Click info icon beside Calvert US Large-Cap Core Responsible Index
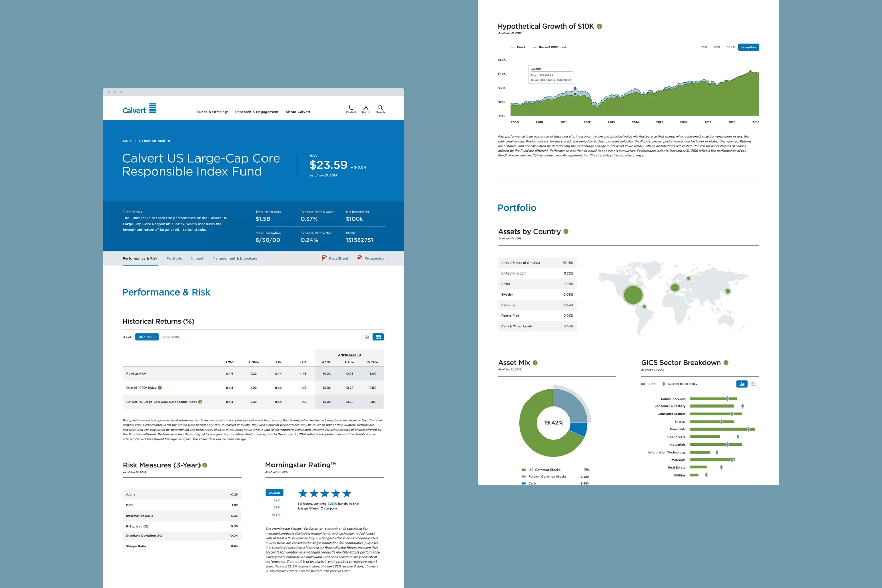Screen dimensions: 882x588 point(200,402)
